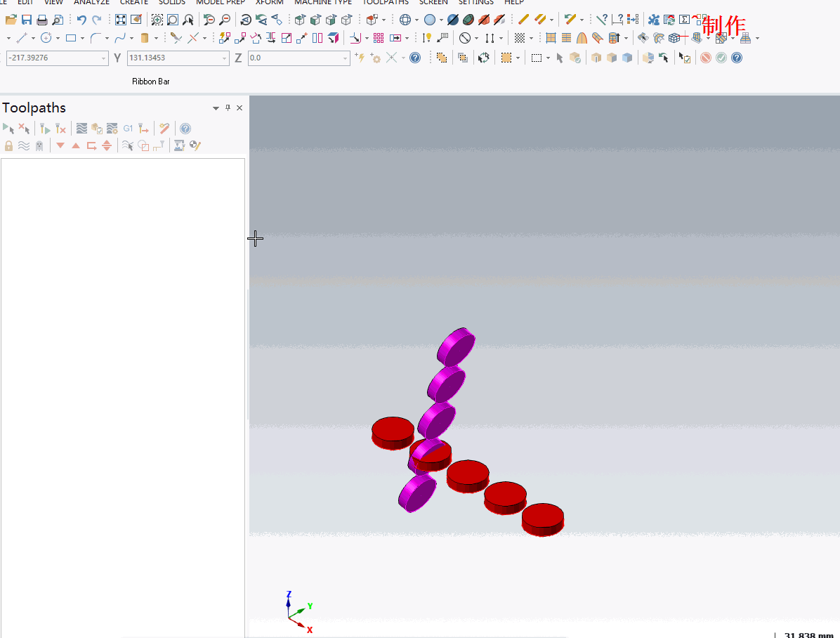The image size is (840, 638).
Task: Select the create cylinder primitive tool
Action: [145, 38]
